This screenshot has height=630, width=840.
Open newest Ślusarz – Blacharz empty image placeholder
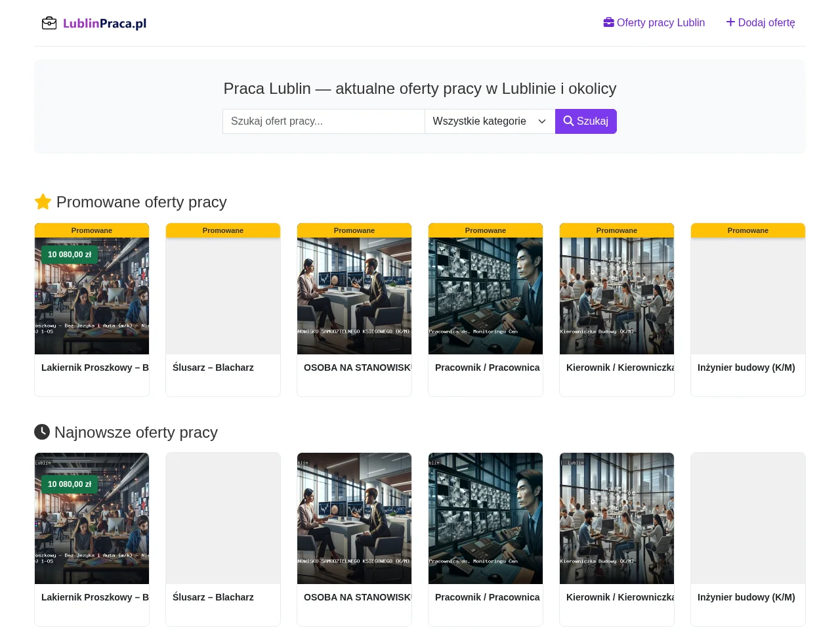tap(223, 518)
